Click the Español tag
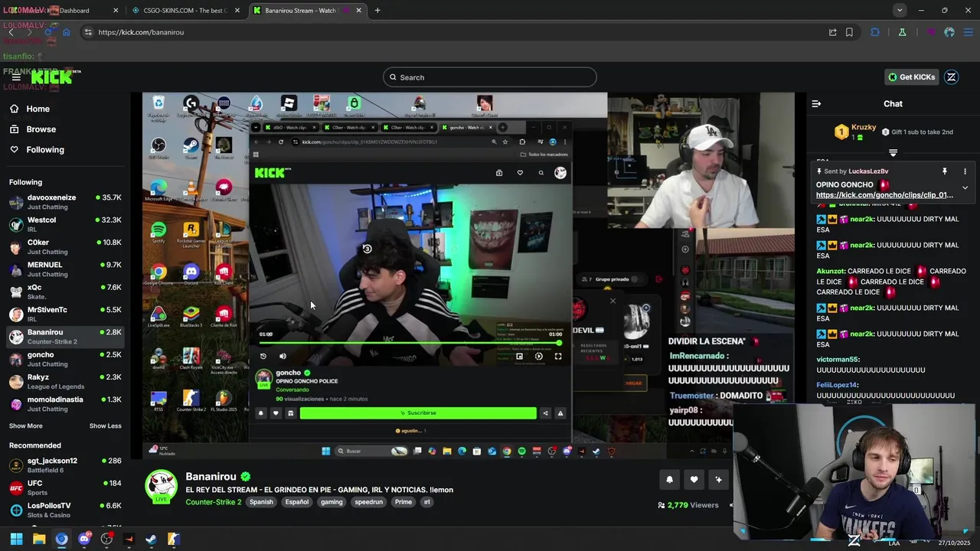Viewport: 980px width, 551px height. (x=297, y=502)
